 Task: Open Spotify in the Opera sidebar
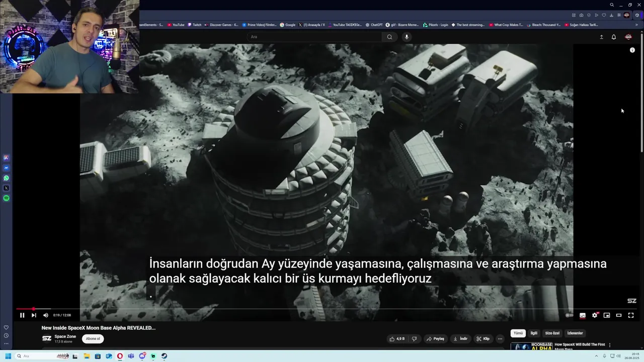(6, 198)
